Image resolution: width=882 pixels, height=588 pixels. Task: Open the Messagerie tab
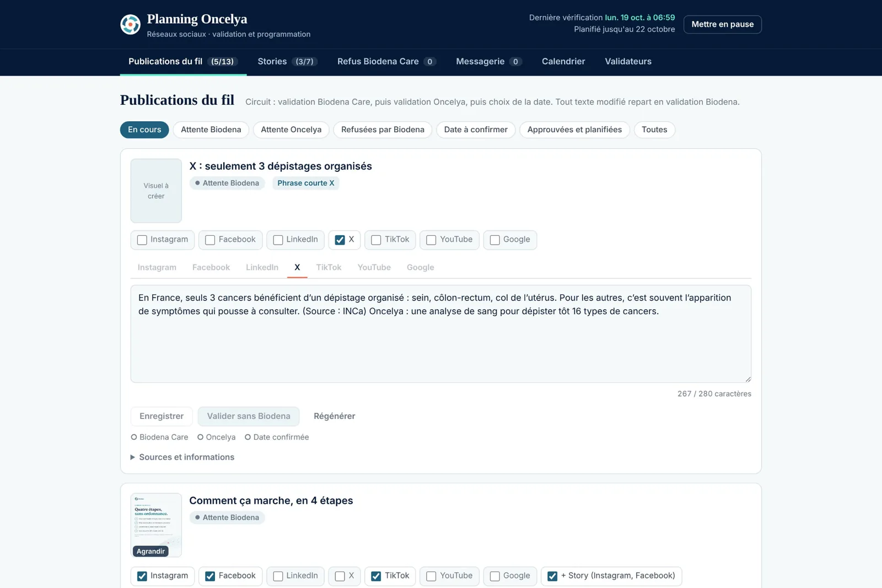pos(488,61)
